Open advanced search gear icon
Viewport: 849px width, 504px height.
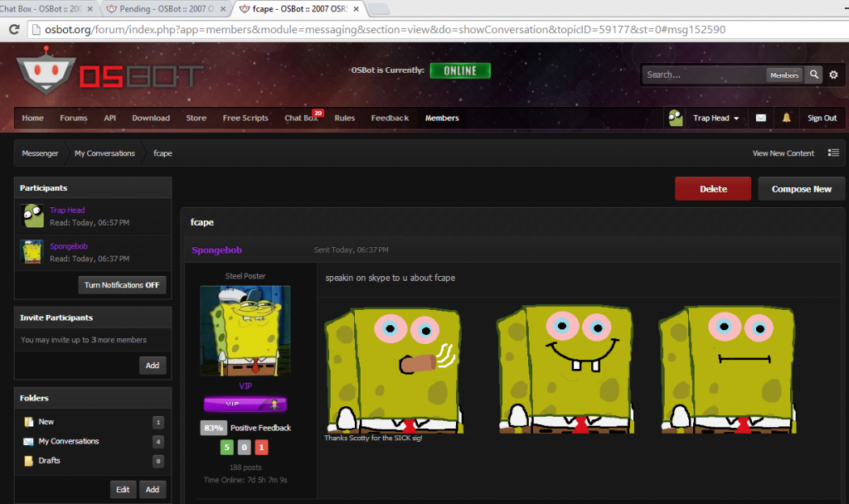833,75
